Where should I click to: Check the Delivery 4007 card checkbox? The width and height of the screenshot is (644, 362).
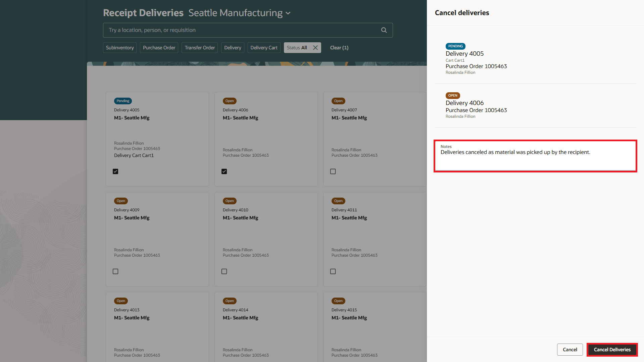click(333, 171)
